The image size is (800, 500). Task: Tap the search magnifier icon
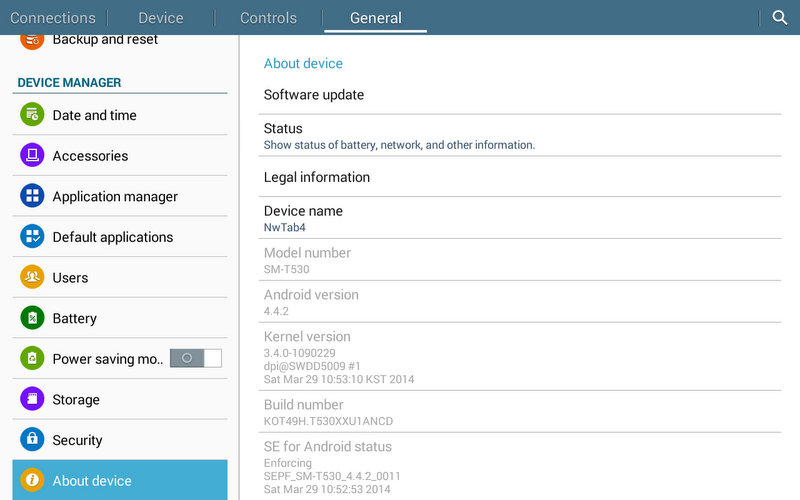pyautogui.click(x=780, y=18)
